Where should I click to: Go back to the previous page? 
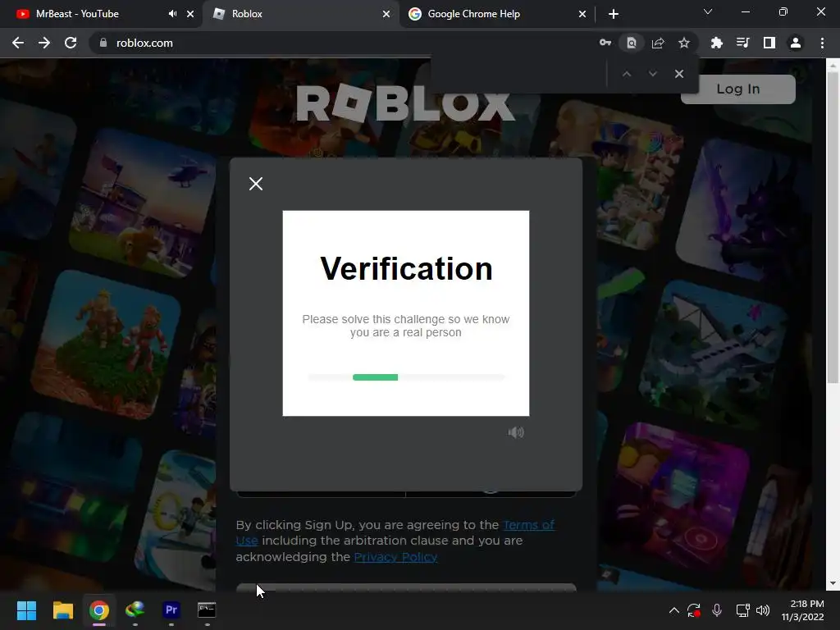(18, 43)
